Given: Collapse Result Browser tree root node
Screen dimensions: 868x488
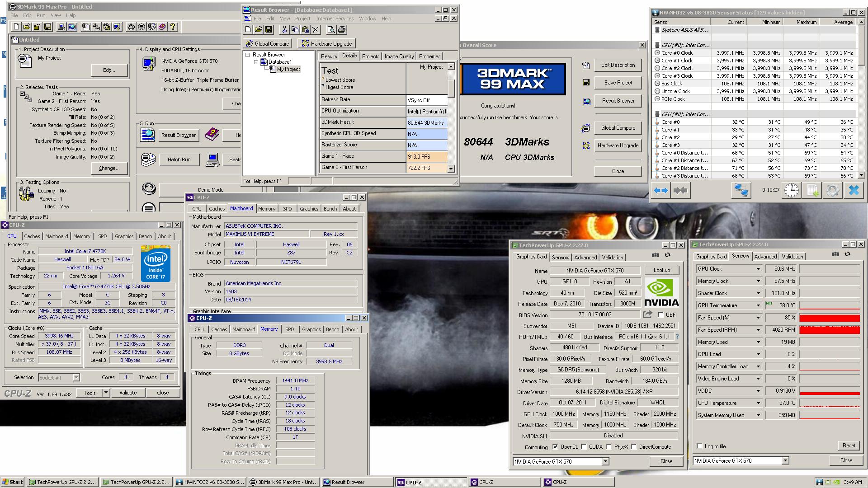Looking at the screenshot, I should [x=248, y=55].
